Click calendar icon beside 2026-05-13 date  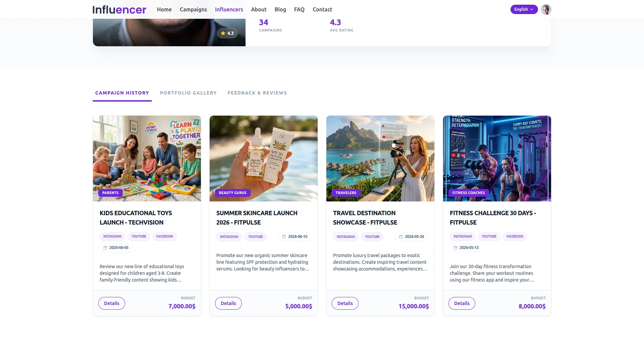tap(455, 248)
